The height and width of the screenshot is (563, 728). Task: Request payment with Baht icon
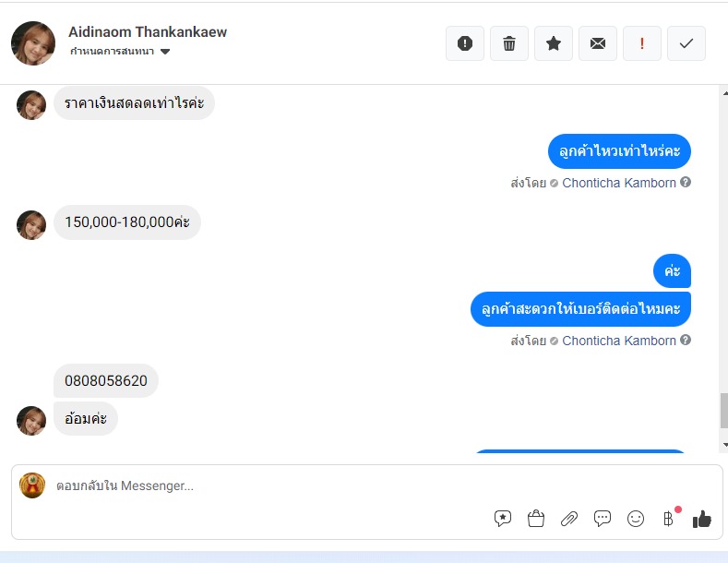[669, 519]
